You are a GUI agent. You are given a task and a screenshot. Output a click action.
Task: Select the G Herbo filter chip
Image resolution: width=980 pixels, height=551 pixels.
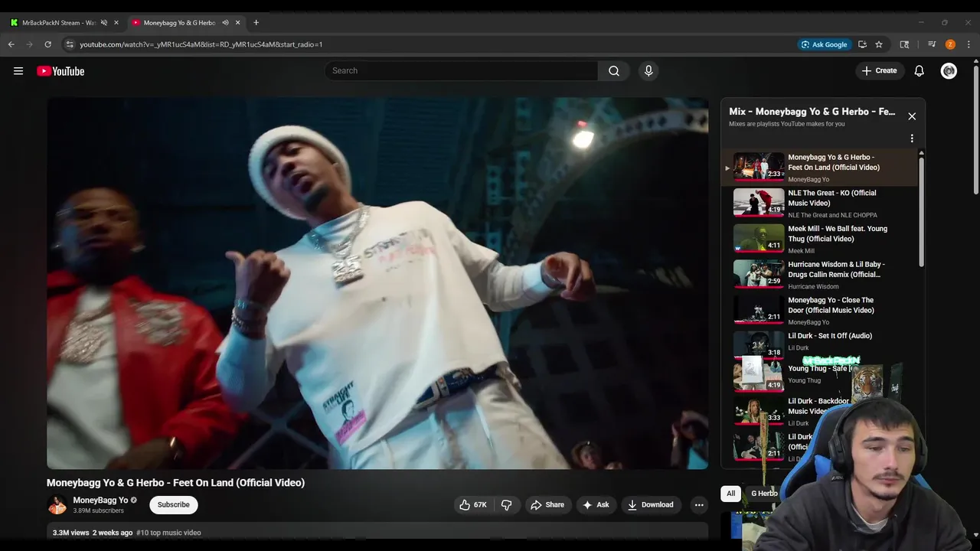point(763,494)
